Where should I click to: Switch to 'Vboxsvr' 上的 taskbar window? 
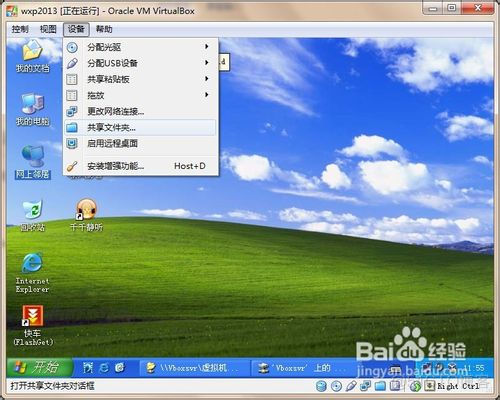coord(303,368)
